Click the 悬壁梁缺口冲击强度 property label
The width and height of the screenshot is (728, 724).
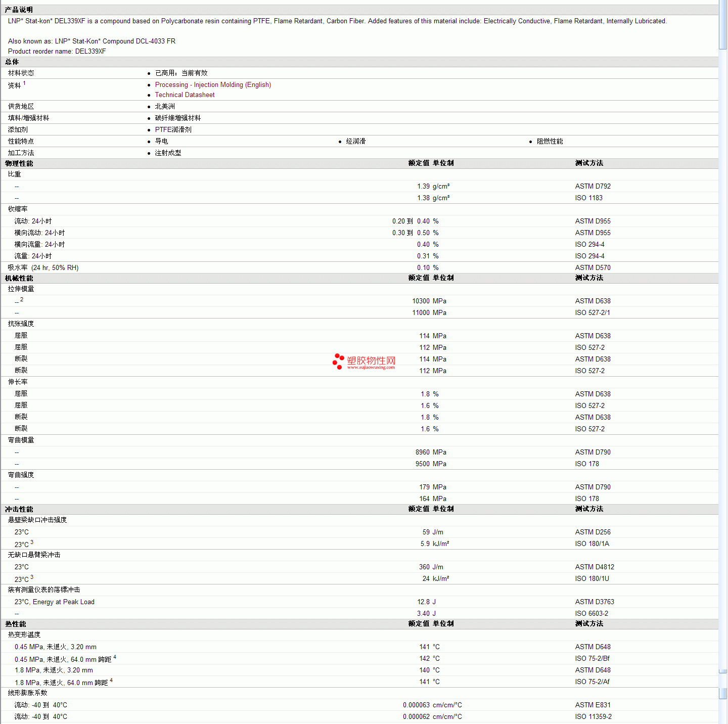tap(37, 520)
